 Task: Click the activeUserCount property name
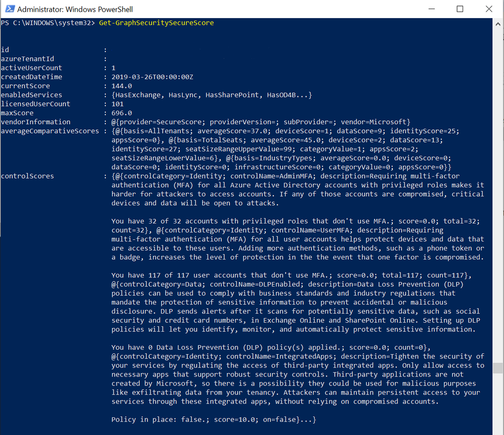[x=31, y=68]
